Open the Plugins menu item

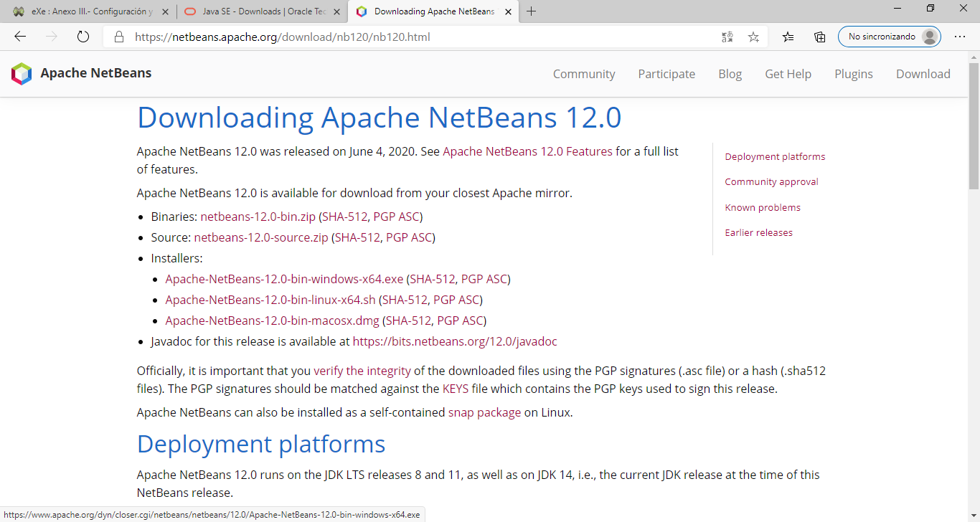[854, 74]
